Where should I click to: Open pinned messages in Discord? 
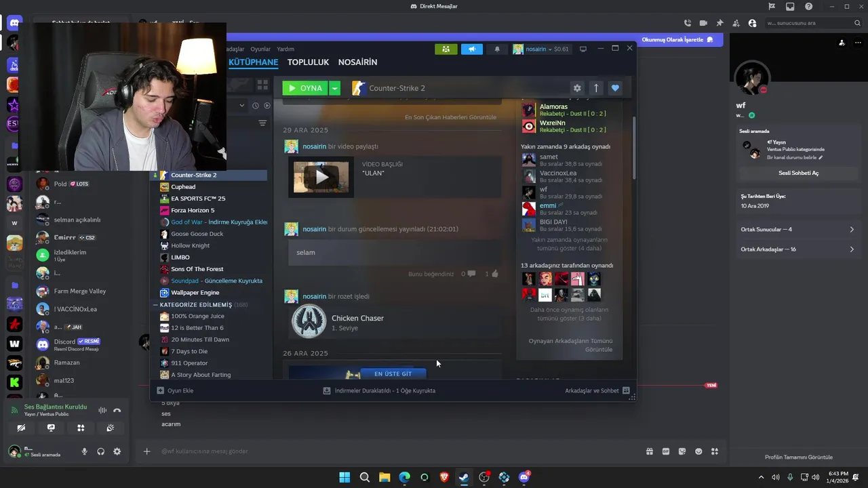point(719,23)
